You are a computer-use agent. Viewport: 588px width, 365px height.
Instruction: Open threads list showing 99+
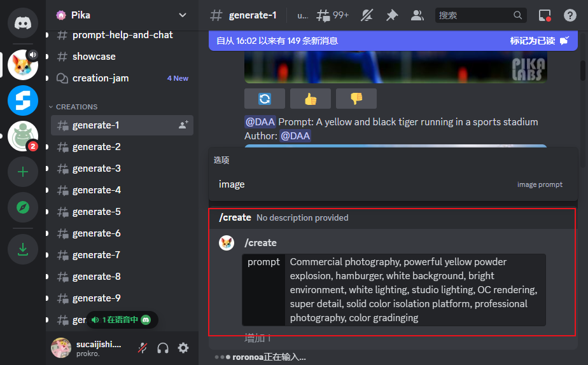(x=333, y=15)
